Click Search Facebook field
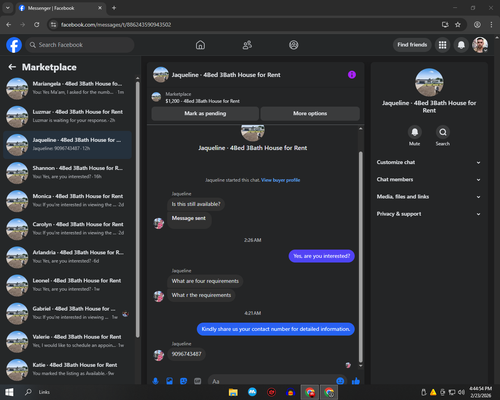This screenshot has width=500, height=400. pos(80,45)
